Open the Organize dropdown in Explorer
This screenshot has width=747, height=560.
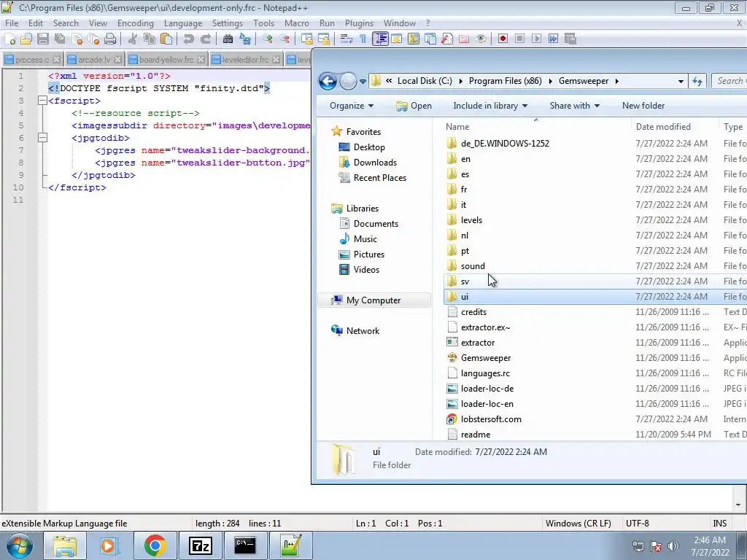[x=352, y=106]
